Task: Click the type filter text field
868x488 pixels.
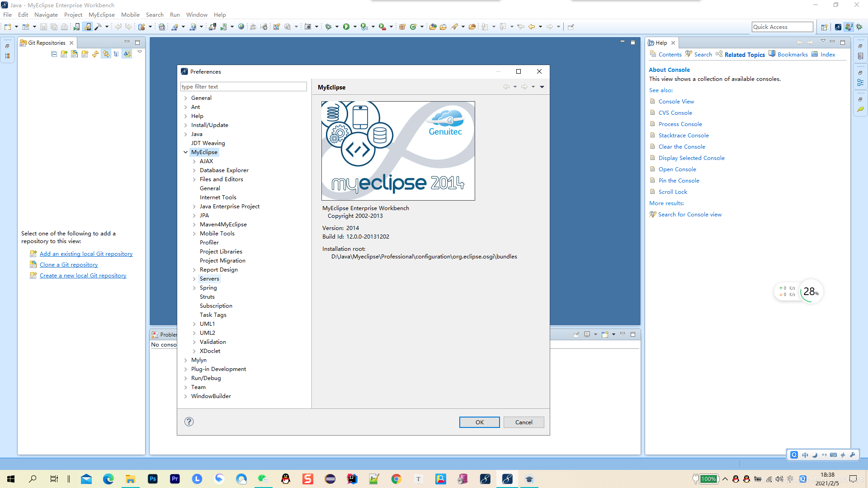Action: point(243,87)
